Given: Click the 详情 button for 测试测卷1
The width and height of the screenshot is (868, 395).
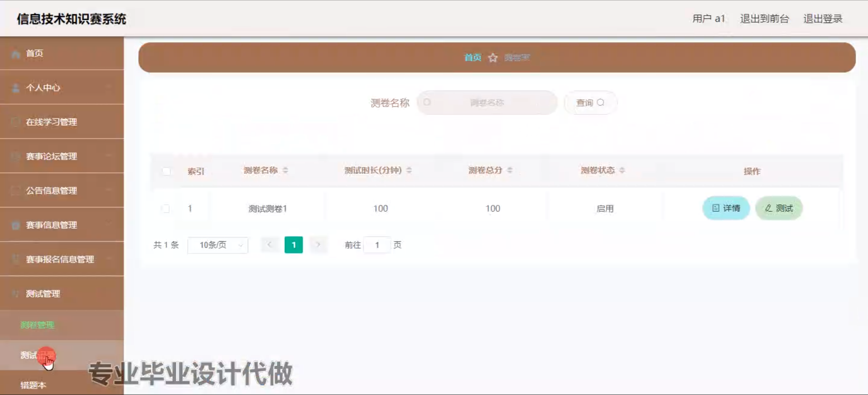Looking at the screenshot, I should click(726, 208).
